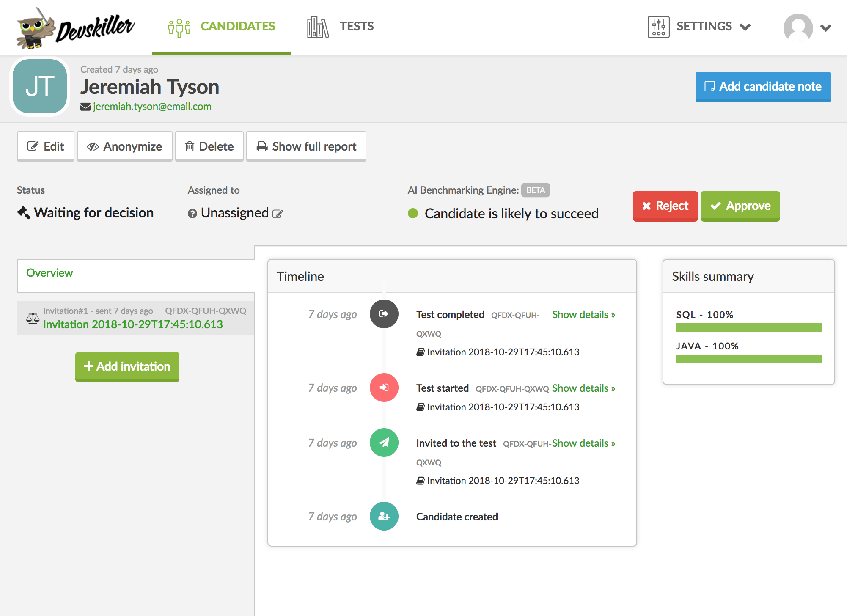Screen dimensions: 847x616
Task: Click the JT candidate avatar
Action: click(40, 86)
